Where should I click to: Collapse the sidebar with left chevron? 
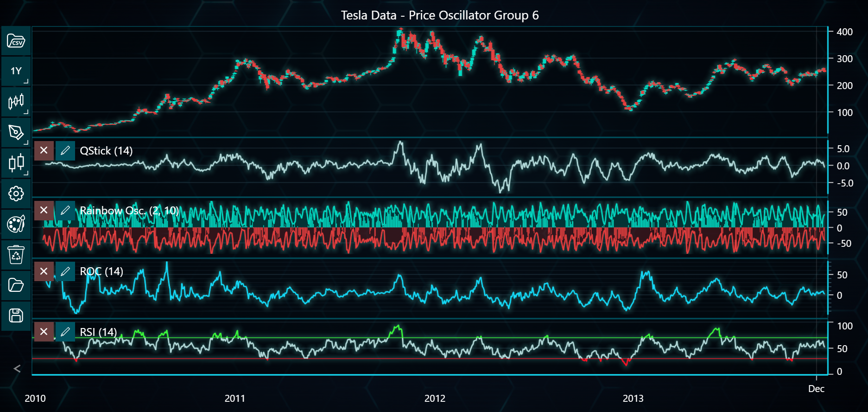pyautogui.click(x=17, y=369)
